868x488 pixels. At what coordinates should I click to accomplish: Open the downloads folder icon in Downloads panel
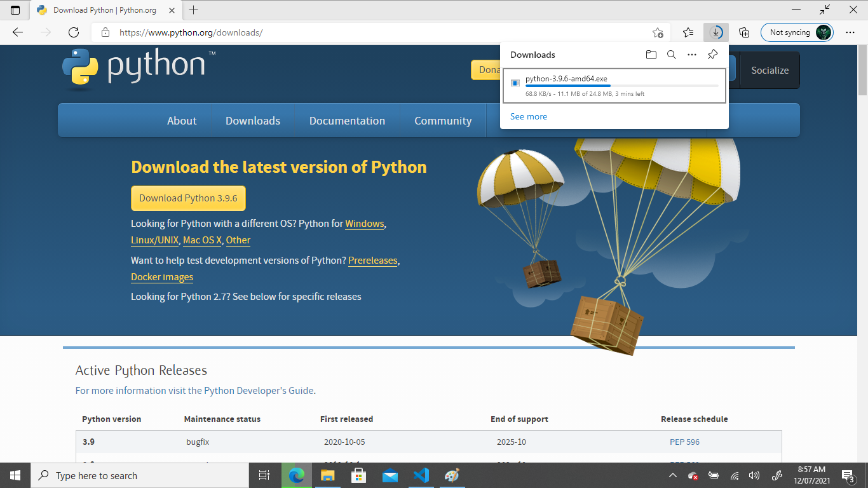pos(651,55)
